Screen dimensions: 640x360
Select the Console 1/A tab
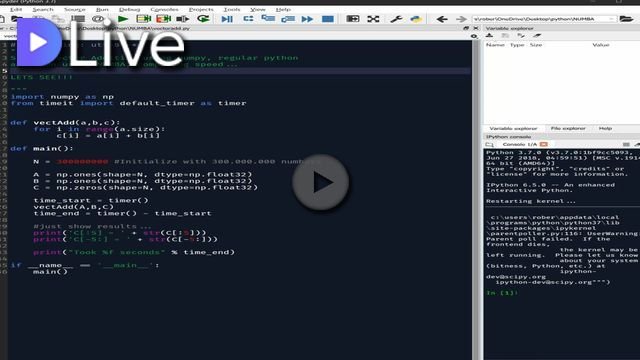tap(520, 144)
